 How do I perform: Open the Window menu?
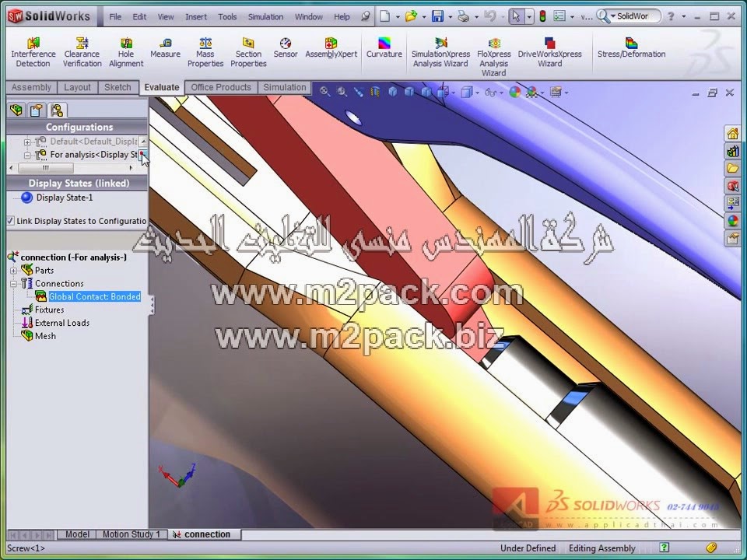click(x=309, y=16)
